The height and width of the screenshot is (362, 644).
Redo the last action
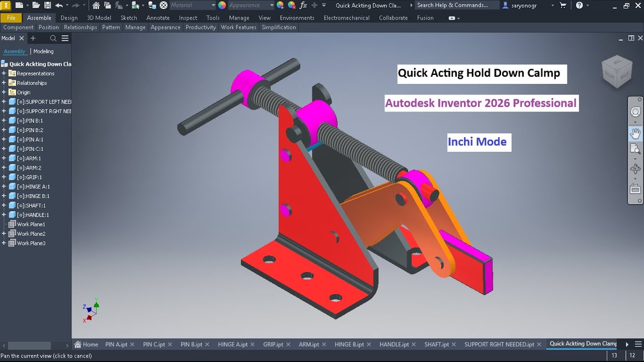[75, 5]
